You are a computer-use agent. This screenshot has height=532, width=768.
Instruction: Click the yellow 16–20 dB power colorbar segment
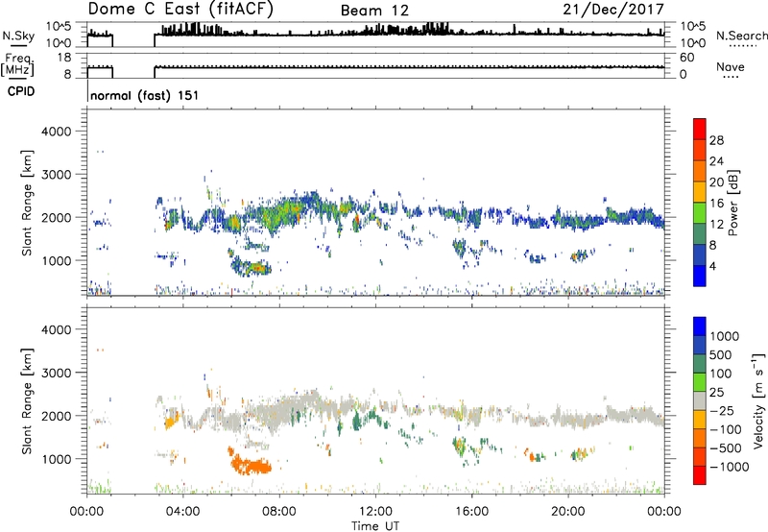pyautogui.click(x=700, y=191)
